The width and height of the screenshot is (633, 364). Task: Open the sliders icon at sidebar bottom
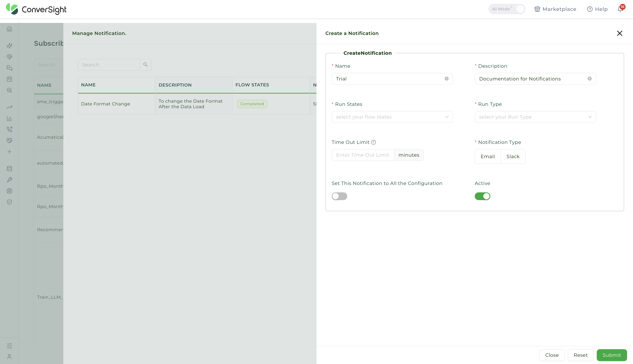point(9,346)
